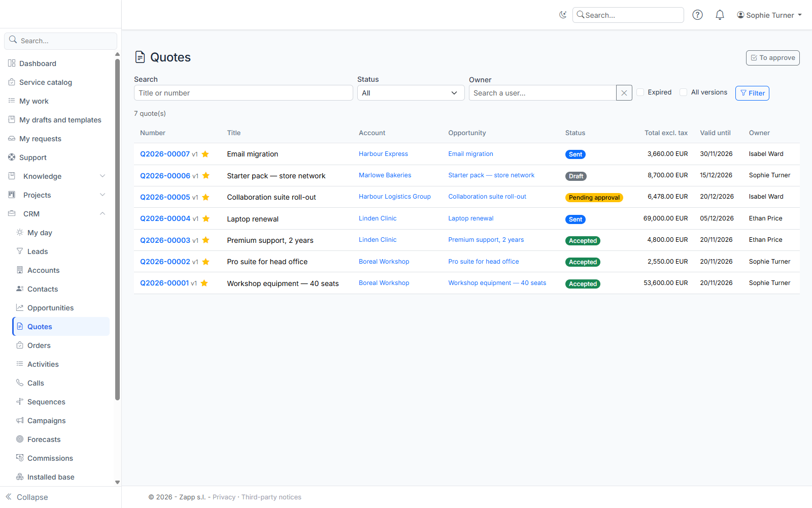The height and width of the screenshot is (508, 812).
Task: Click the Dashboard sidebar icon
Action: coord(12,63)
